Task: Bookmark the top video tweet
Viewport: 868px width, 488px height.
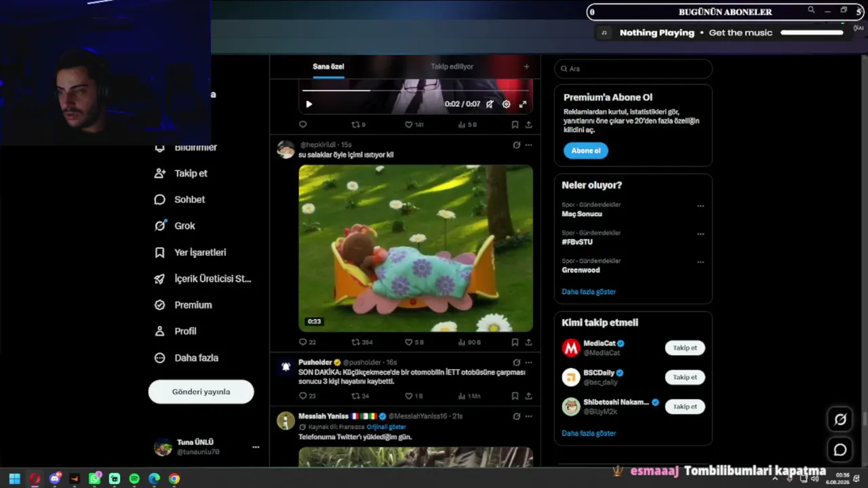Action: (x=515, y=125)
